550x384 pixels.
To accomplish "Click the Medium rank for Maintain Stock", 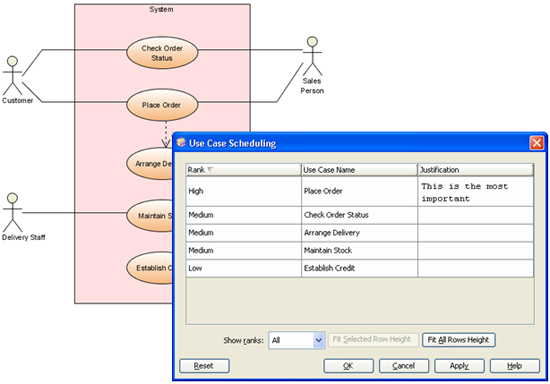I will (243, 250).
